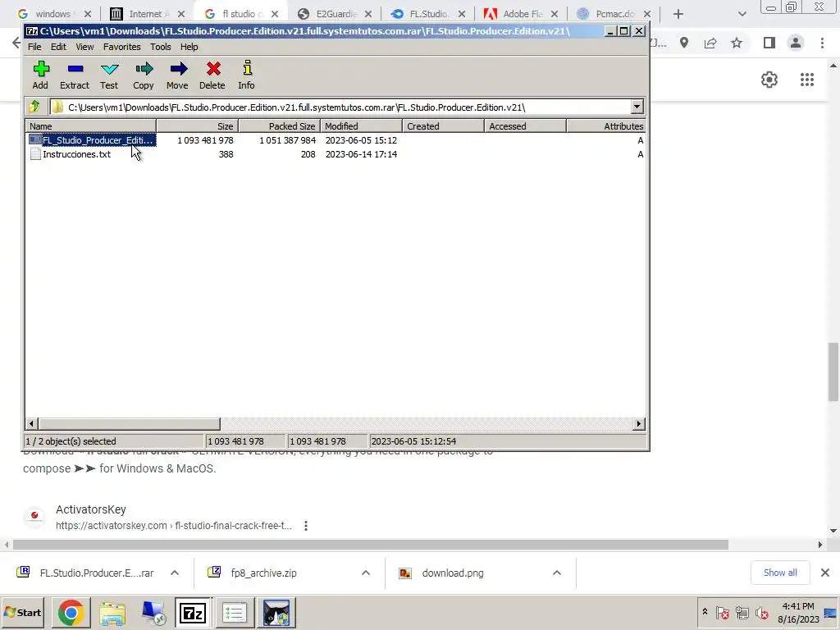Viewport: 840px width, 630px height.
Task: Expand download.png download options
Action: (557, 573)
